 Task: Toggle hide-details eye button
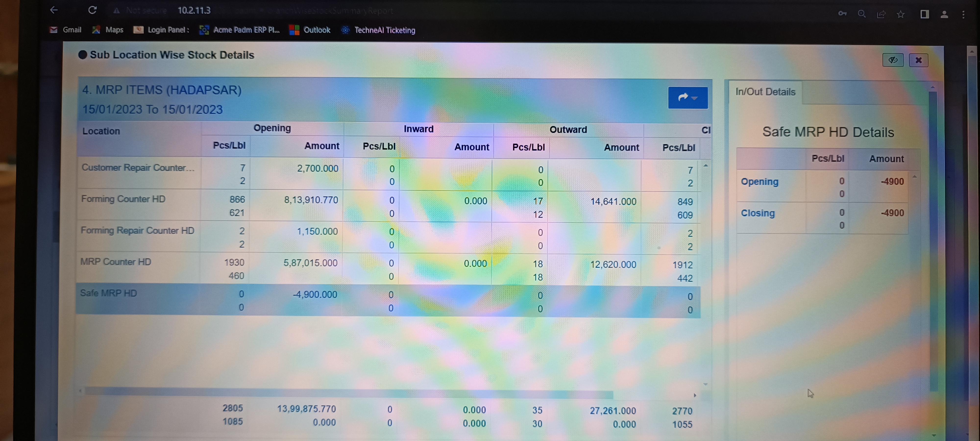893,60
